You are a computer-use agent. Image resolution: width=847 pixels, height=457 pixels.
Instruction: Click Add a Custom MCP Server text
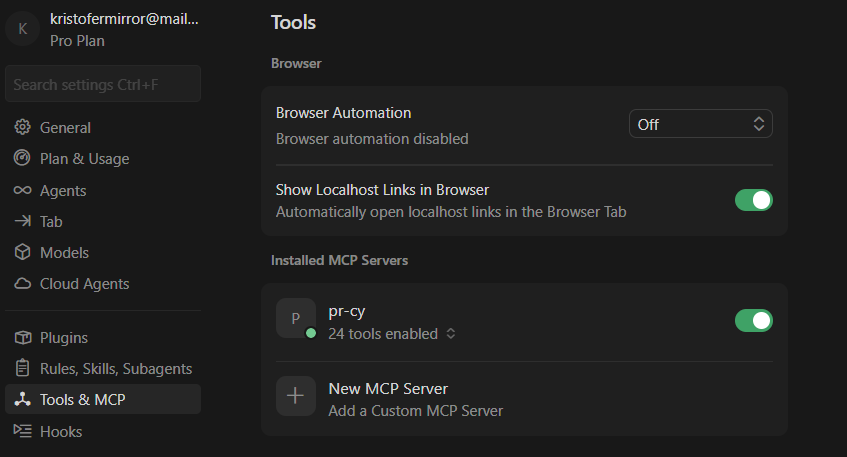(x=415, y=410)
